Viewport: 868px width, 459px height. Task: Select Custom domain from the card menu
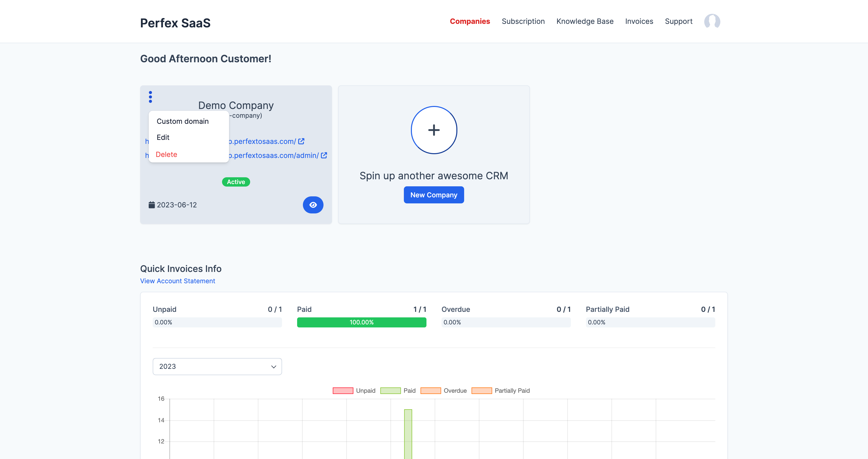click(x=183, y=121)
